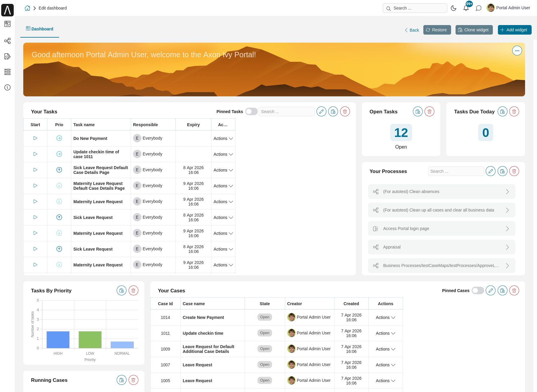
Task: Sort tasks by Prio column header
Action: coord(59,125)
